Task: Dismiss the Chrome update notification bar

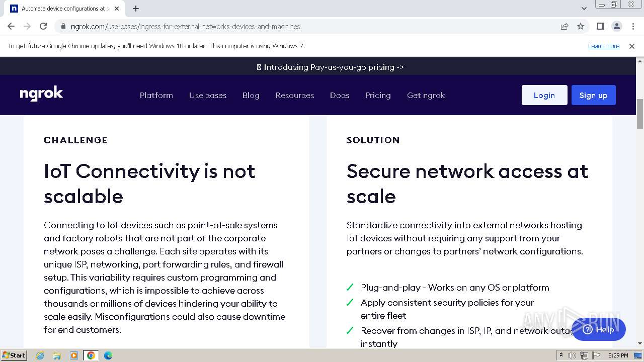Action: (x=632, y=46)
